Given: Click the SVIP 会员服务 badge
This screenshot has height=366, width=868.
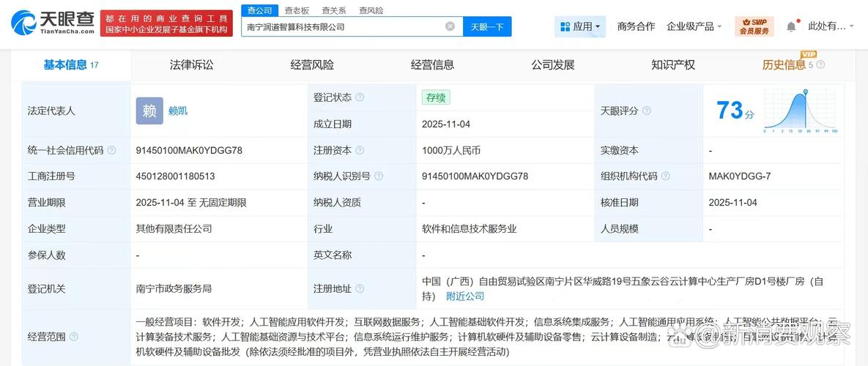Looking at the screenshot, I should [754, 26].
